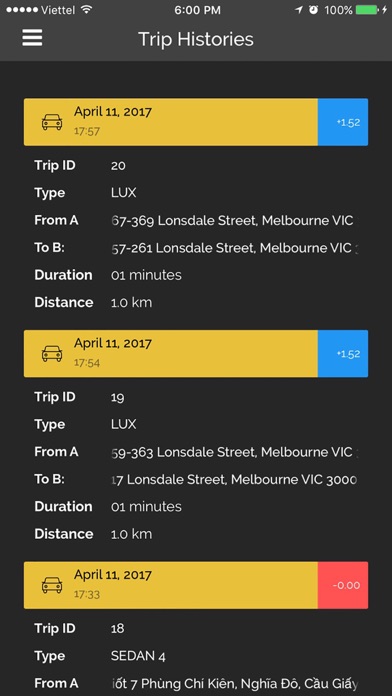Expand the April 11 17:33 trip header
This screenshot has width=392, height=696.
click(171, 585)
